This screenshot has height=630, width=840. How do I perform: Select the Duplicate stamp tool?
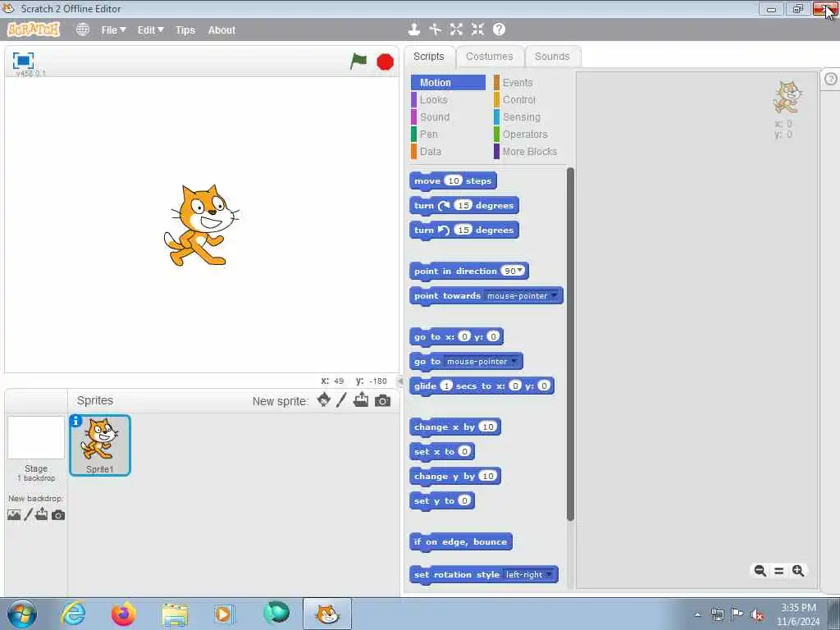coord(413,30)
